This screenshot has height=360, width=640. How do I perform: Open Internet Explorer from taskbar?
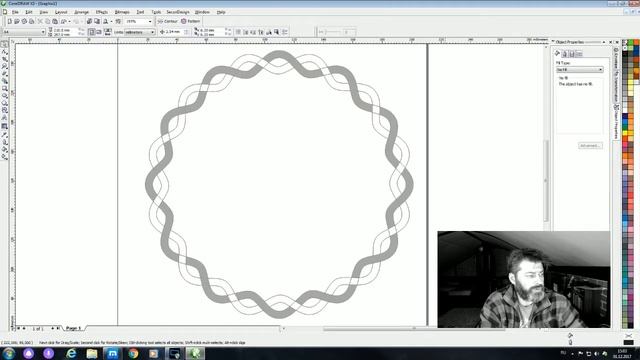71,353
